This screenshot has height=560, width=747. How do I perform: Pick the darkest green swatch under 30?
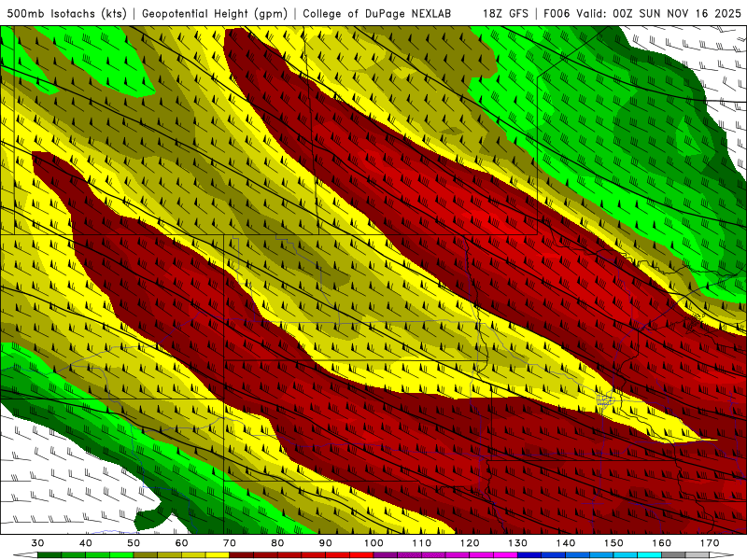pyautogui.click(x=49, y=555)
